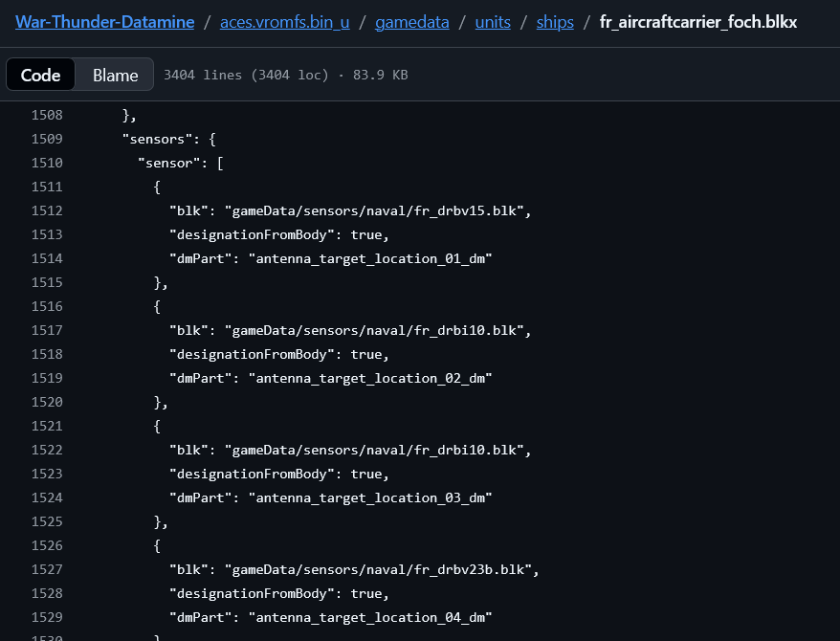Select line number 1508
The height and width of the screenshot is (641, 840).
coord(47,115)
